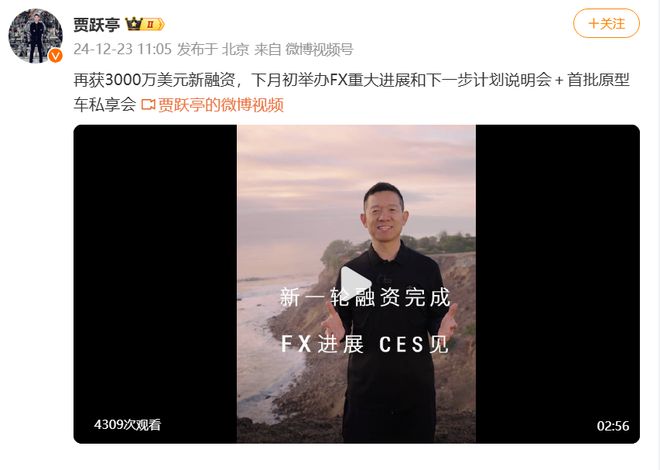Click the FX进展 CES见 caption text
The image size is (660, 470).
[365, 345]
